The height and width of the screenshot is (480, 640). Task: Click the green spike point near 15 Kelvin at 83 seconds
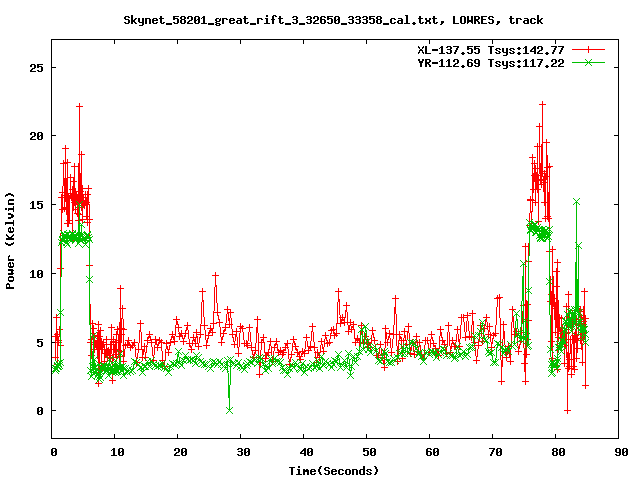[x=576, y=202]
